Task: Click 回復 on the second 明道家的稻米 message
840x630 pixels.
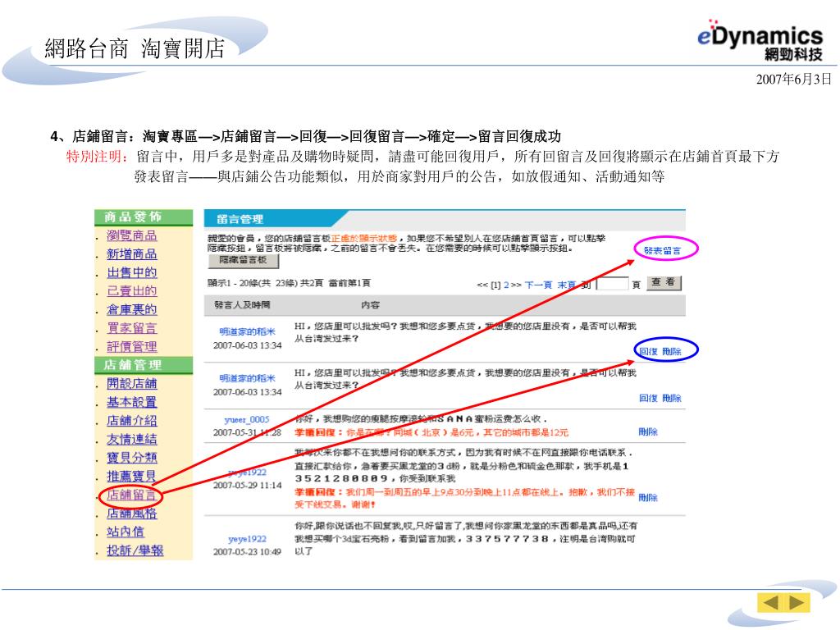Action: [648, 398]
